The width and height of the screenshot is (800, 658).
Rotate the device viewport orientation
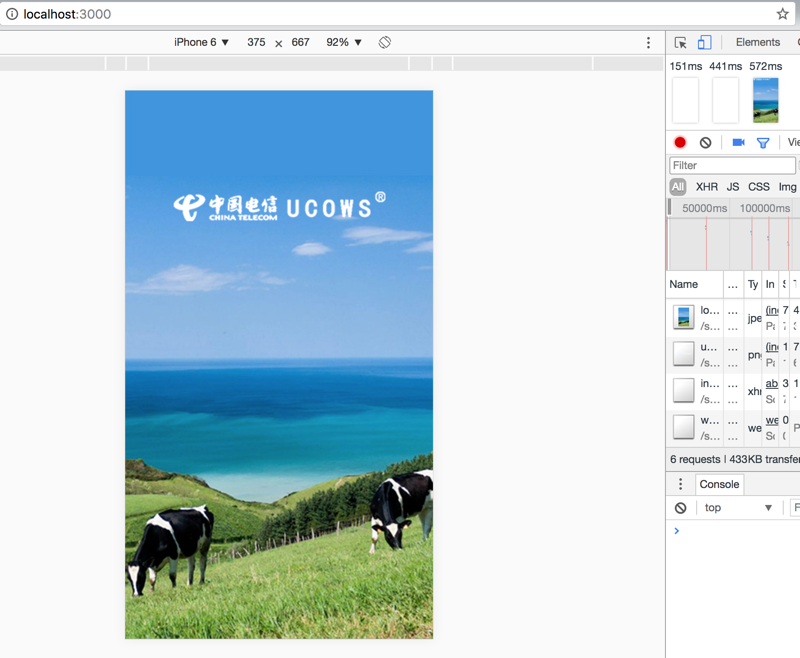[x=385, y=42]
